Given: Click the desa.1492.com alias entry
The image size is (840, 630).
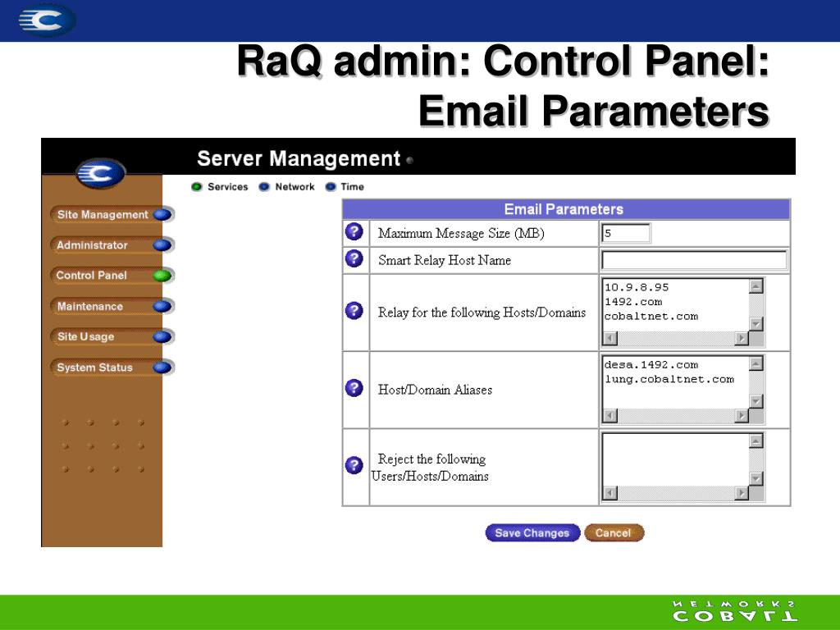Looking at the screenshot, I should tap(651, 364).
